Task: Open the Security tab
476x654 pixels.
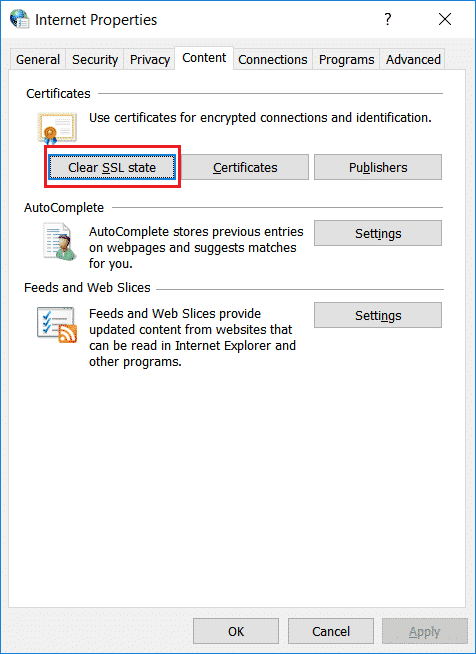Action: (95, 60)
